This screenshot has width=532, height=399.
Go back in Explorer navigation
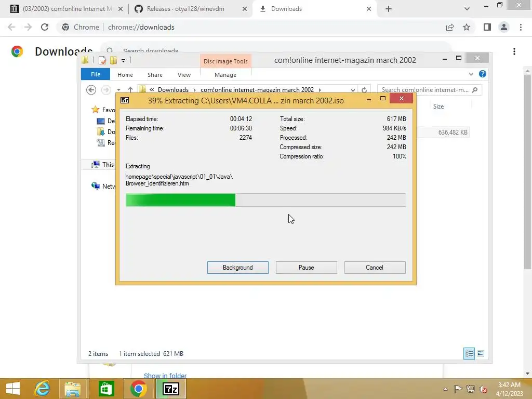(x=91, y=89)
